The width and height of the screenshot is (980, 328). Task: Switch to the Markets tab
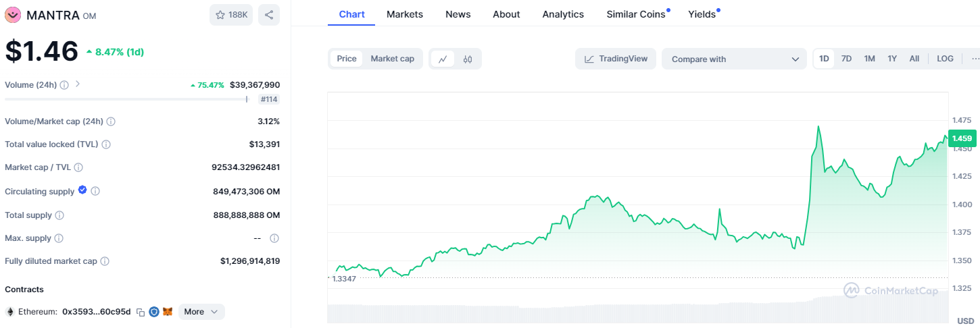point(405,14)
